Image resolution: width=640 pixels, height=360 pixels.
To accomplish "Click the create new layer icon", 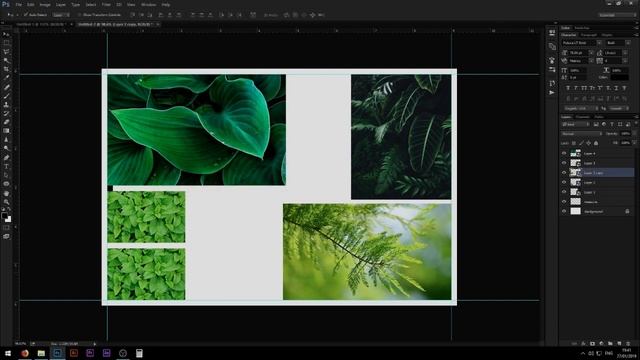I will (x=619, y=344).
